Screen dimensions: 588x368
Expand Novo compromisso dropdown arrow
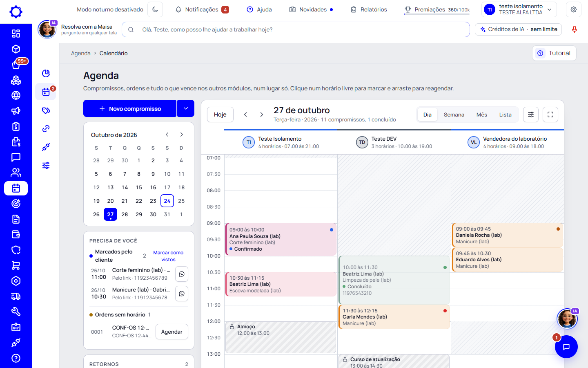[x=186, y=108]
